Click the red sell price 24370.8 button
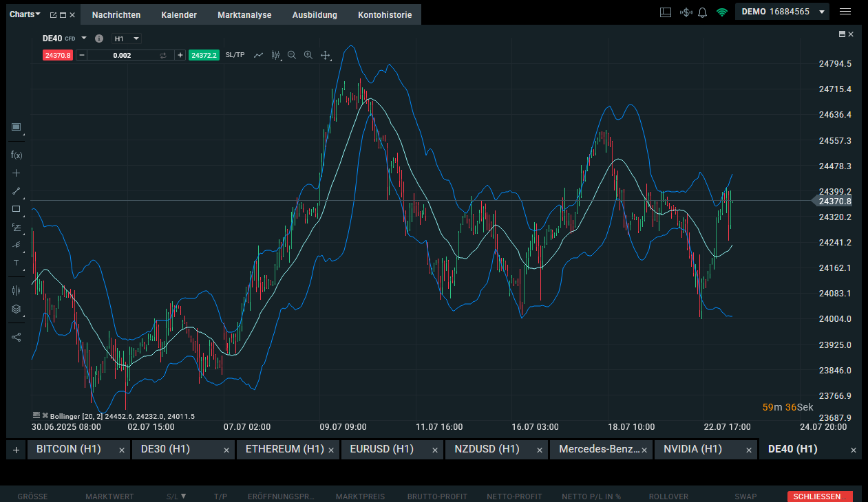This screenshot has height=502, width=868. (x=57, y=55)
